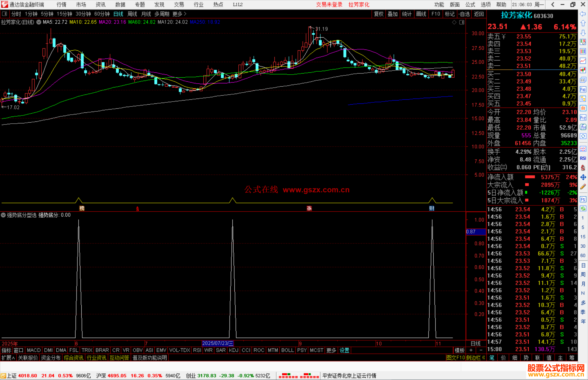Image resolution: width=588 pixels, height=380 pixels.
Task: Click the 设置 indicator settings button
Action: [x=344, y=350]
